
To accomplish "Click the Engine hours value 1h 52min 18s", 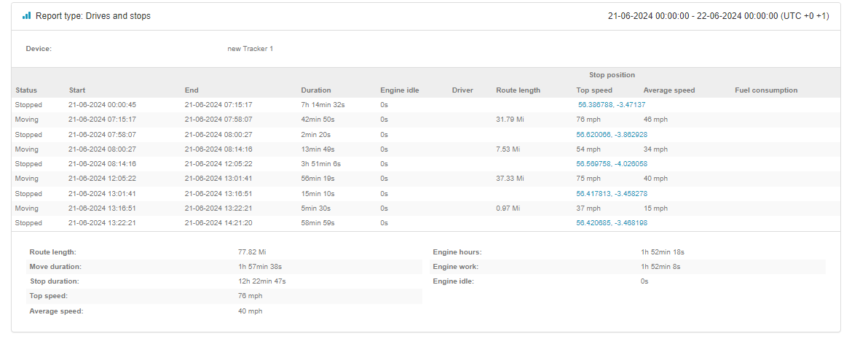I will pyautogui.click(x=662, y=252).
